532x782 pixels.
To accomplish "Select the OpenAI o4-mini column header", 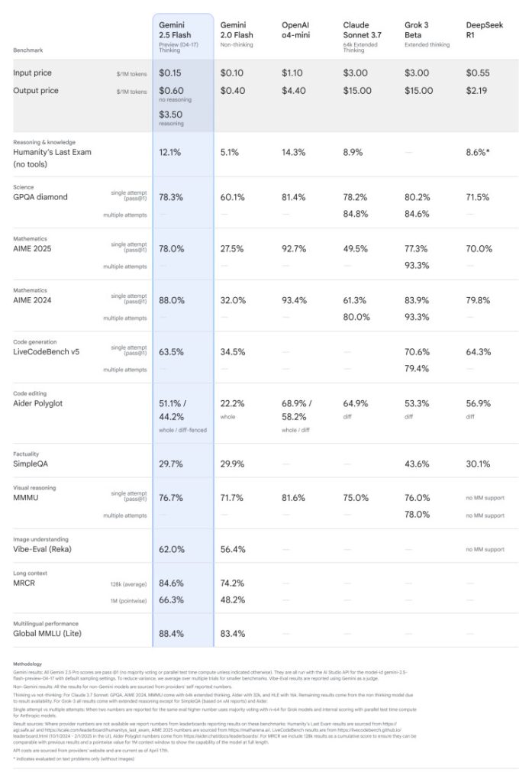I will (295, 30).
